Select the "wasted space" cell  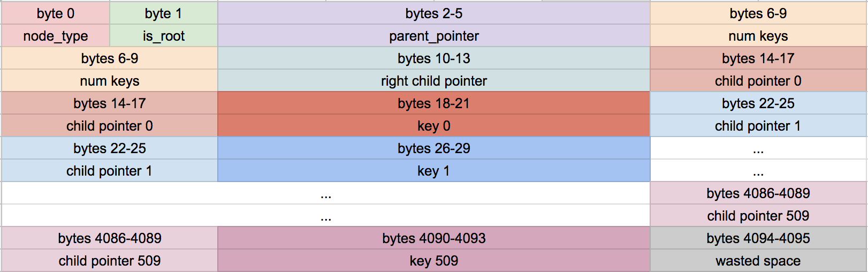[x=758, y=261]
